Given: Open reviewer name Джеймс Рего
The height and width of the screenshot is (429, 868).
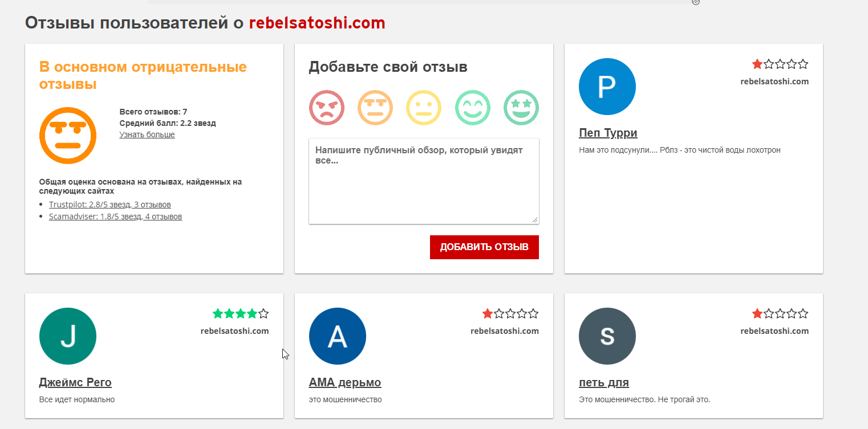Looking at the screenshot, I should tap(75, 382).
